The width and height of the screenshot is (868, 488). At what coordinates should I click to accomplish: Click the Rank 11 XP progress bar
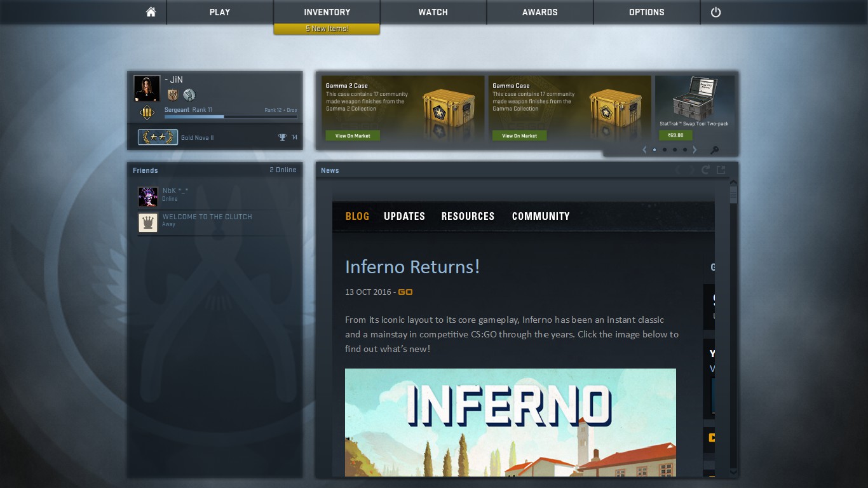click(x=231, y=117)
